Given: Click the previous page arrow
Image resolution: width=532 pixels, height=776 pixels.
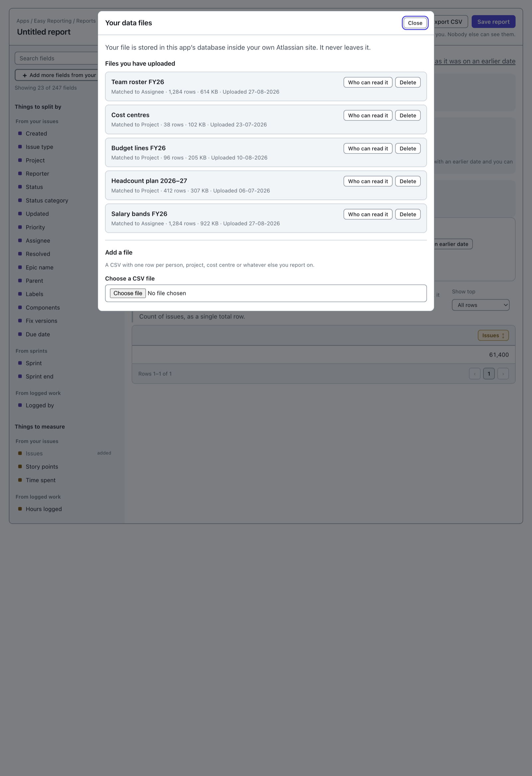Looking at the screenshot, I should click(474, 374).
